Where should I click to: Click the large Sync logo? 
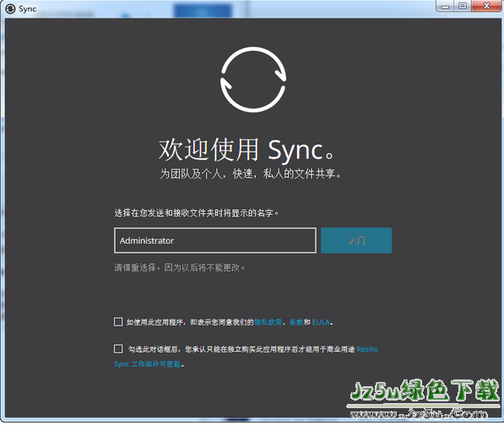[253, 79]
